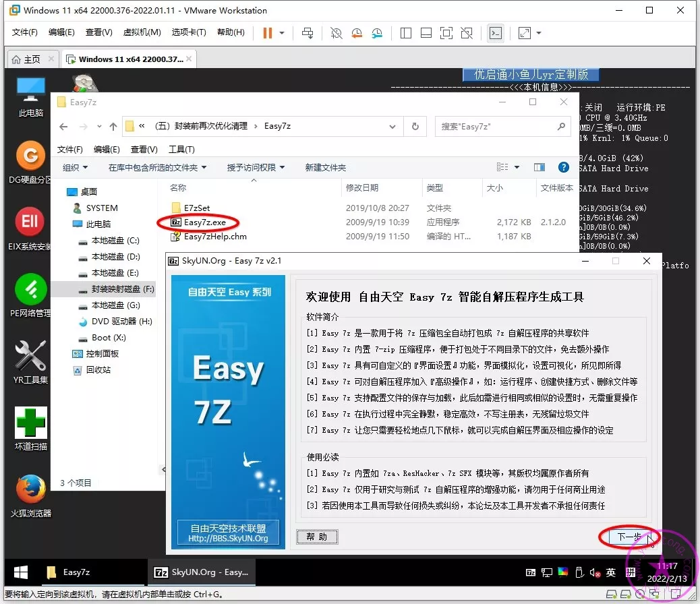Open DG硬盘分区 desktop icon
The height and width of the screenshot is (604, 700).
[x=30, y=157]
